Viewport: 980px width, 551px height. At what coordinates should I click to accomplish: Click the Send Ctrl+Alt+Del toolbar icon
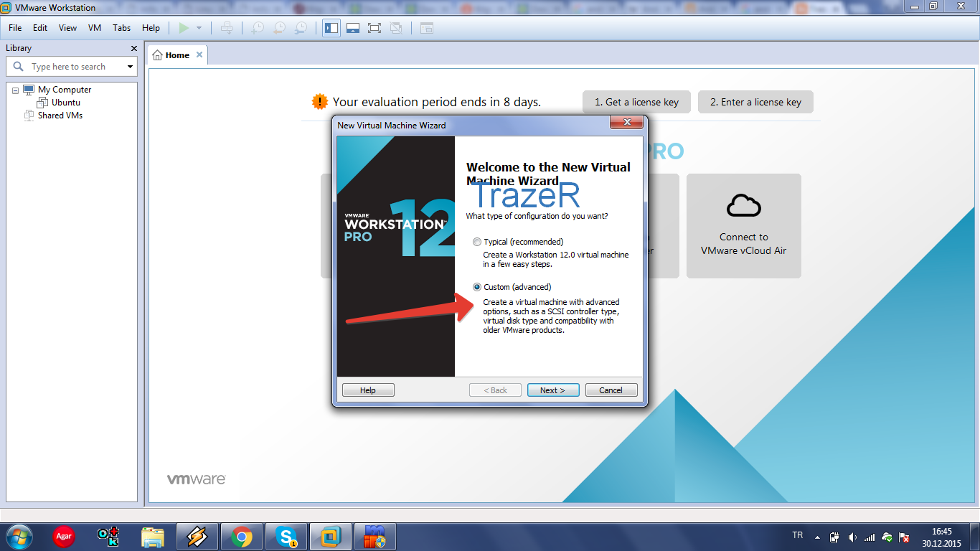pyautogui.click(x=227, y=28)
